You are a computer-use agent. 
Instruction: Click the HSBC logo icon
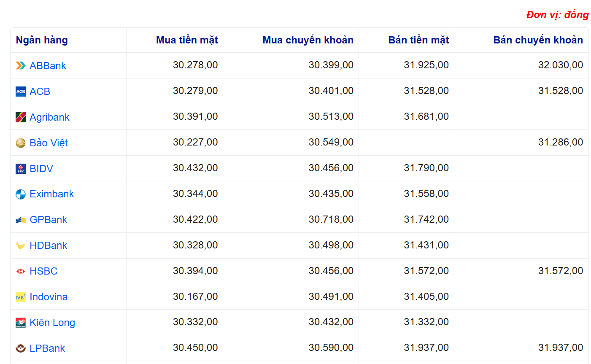click(21, 271)
